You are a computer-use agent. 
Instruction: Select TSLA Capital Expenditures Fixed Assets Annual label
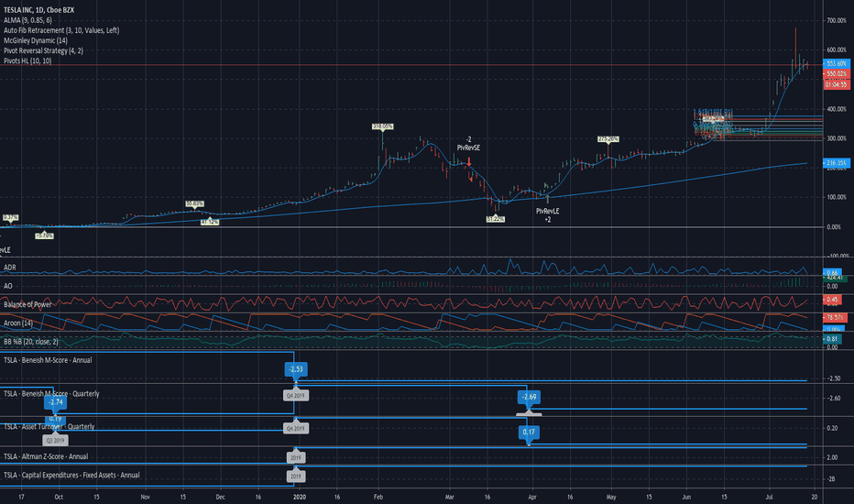click(x=71, y=475)
